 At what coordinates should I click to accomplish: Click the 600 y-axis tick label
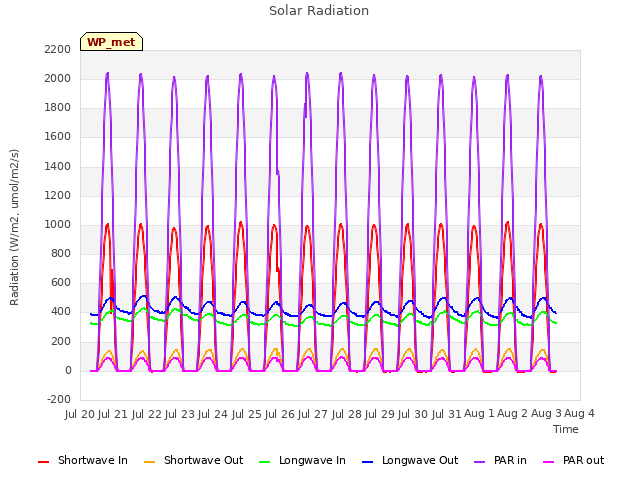(x=61, y=283)
